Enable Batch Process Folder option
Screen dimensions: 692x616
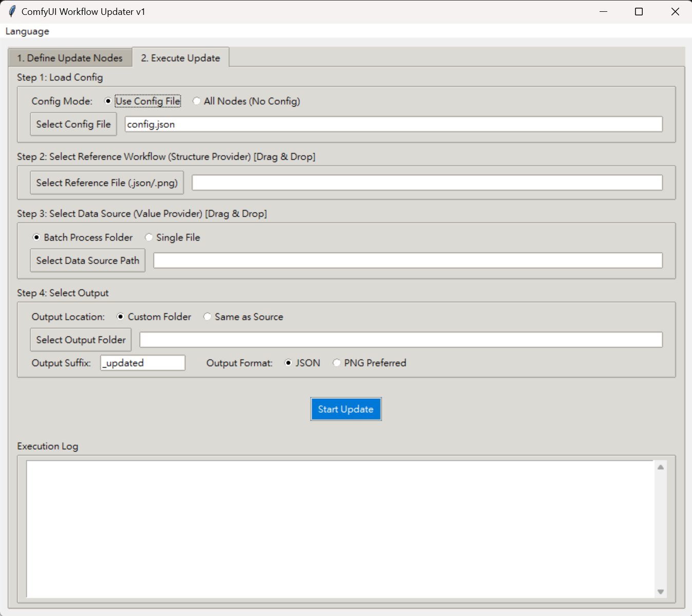coord(36,237)
